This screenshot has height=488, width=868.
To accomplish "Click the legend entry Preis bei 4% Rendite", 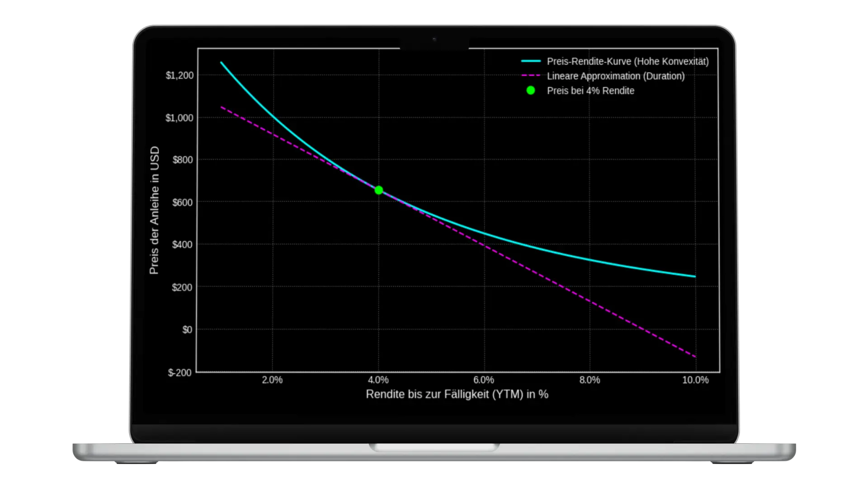I will click(x=590, y=91).
